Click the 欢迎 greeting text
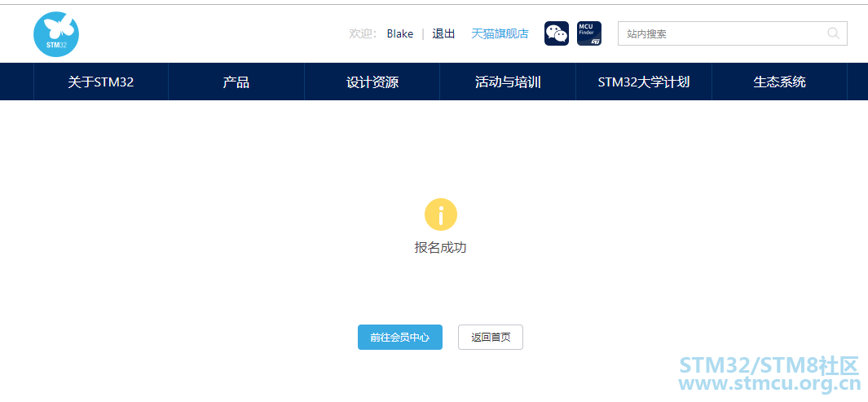Image resolution: width=868 pixels, height=402 pixels. [363, 33]
